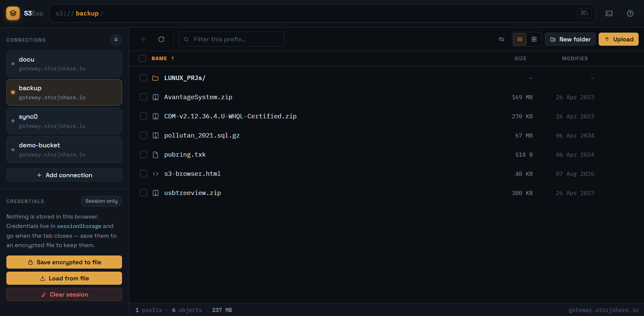This screenshot has width=644, height=316.
Task: Sort by the NAME column header
Action: coord(163,58)
